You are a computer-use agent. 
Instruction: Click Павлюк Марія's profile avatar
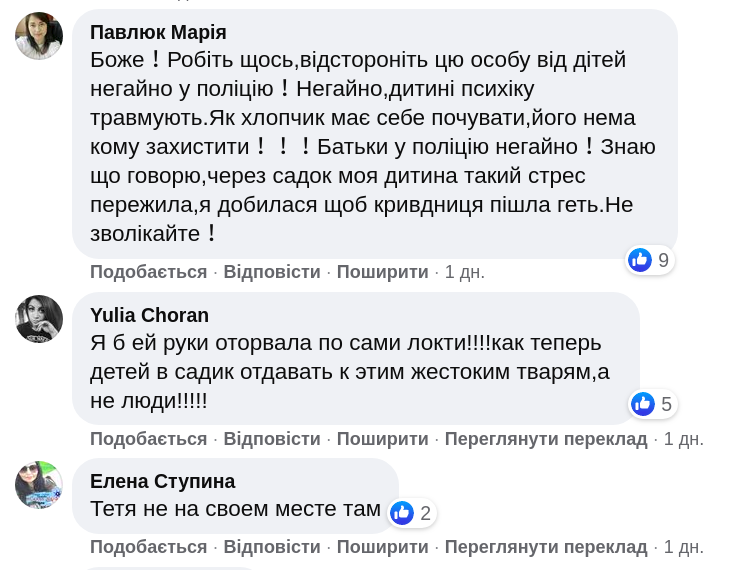pyautogui.click(x=39, y=36)
